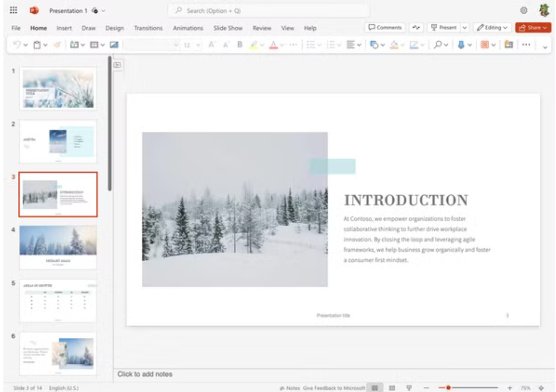This screenshot has width=556, height=392.
Task: Click the Share button
Action: 533,28
